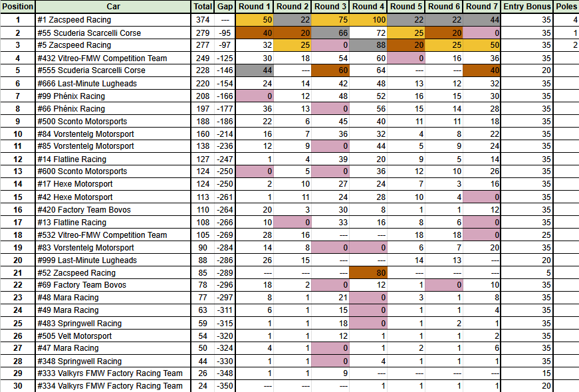The height and width of the screenshot is (392, 579).
Task: Select the #505 Velt Motorsport cell
Action: (113, 336)
